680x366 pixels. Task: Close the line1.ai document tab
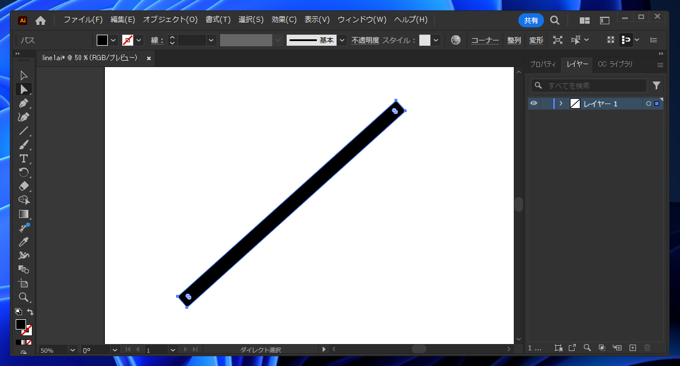pos(149,58)
